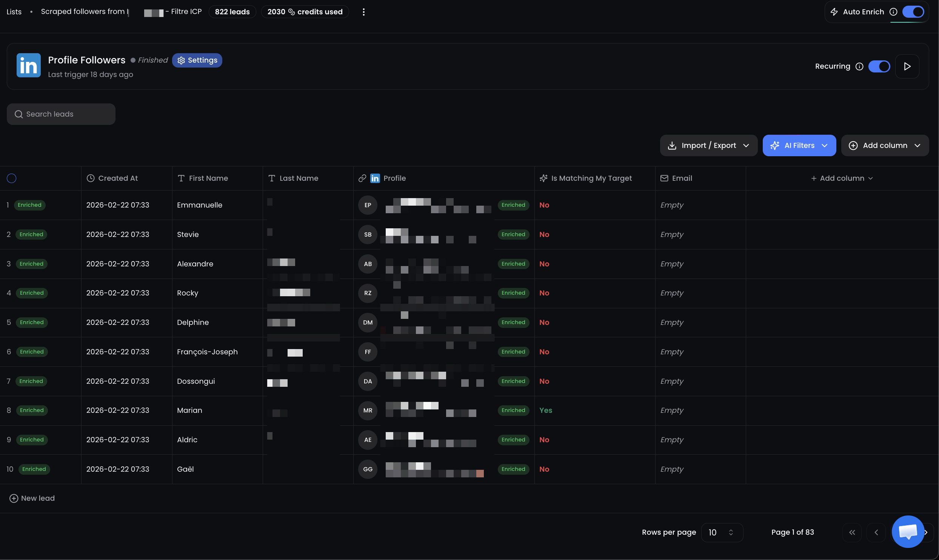This screenshot has height=560, width=939.
Task: Open the Settings button for Profile Followers
Action: [x=197, y=60]
